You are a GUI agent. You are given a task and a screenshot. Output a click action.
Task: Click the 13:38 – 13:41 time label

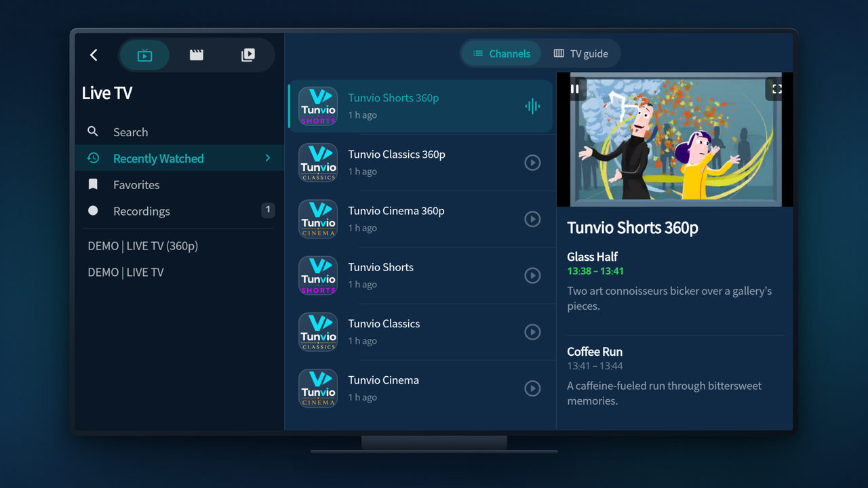(595, 271)
